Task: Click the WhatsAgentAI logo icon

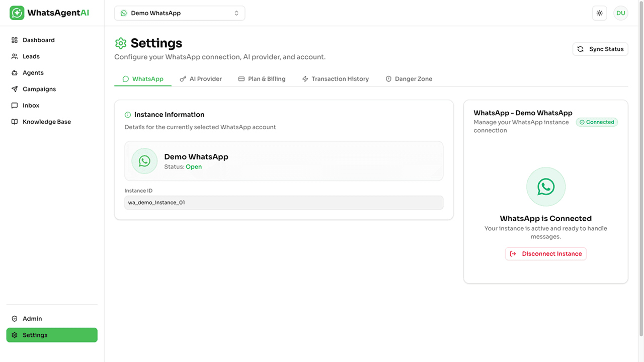Action: [17, 13]
